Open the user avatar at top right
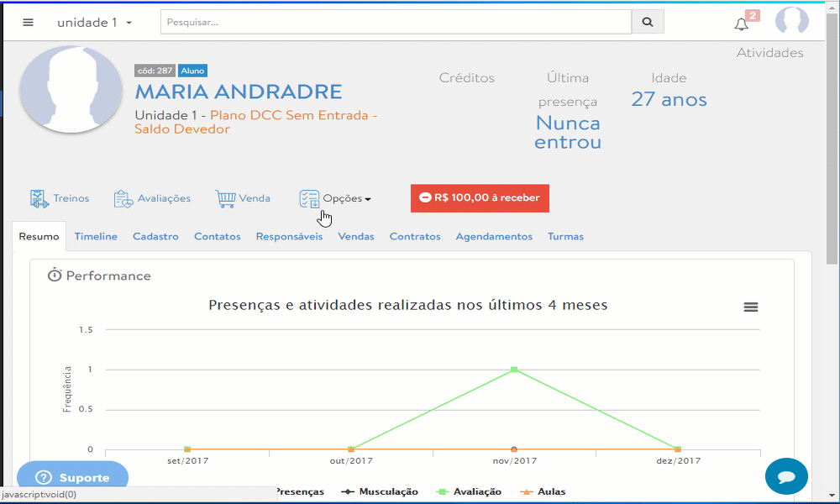Image resolution: width=840 pixels, height=504 pixels. (x=791, y=22)
